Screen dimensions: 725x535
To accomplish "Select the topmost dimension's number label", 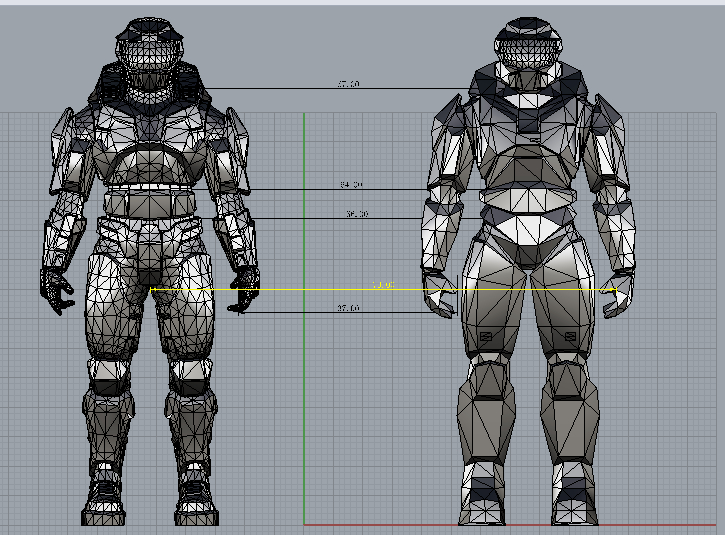I will click(348, 84).
